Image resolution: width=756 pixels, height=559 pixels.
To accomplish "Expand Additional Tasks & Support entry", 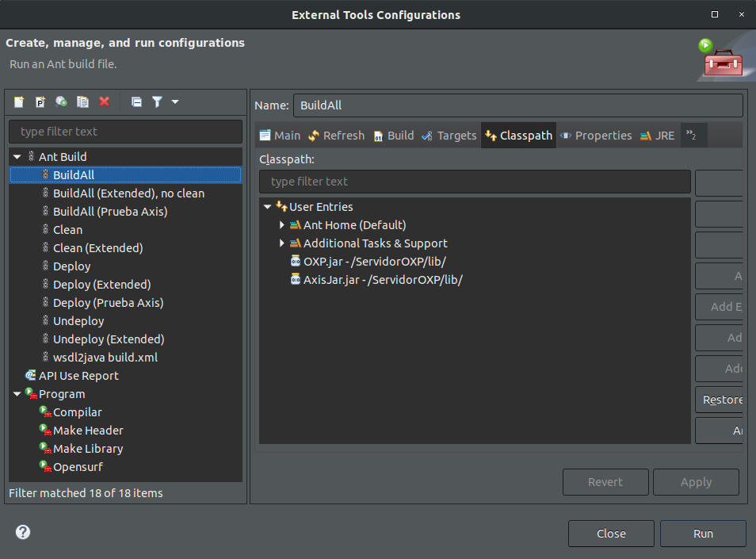I will click(x=282, y=243).
